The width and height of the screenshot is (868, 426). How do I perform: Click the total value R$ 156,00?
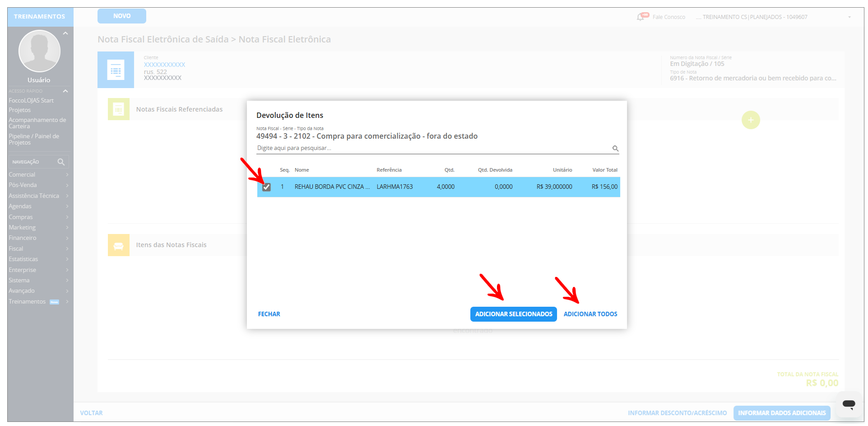[x=604, y=187]
